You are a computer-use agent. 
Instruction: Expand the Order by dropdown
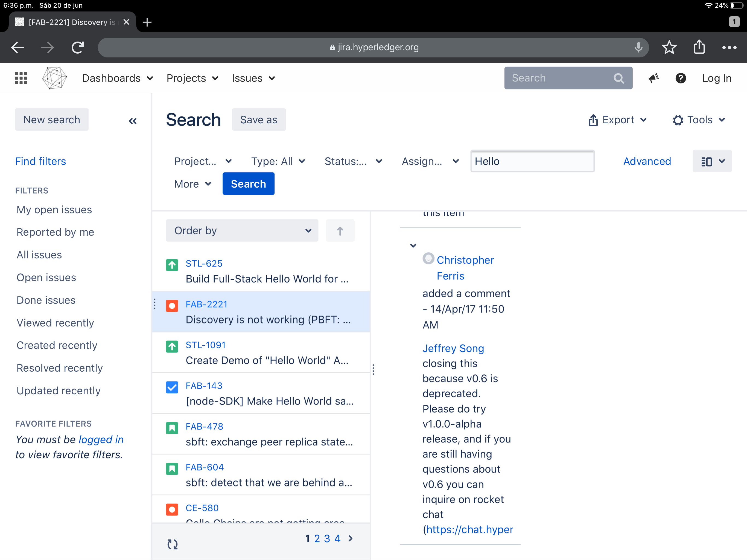coord(242,231)
